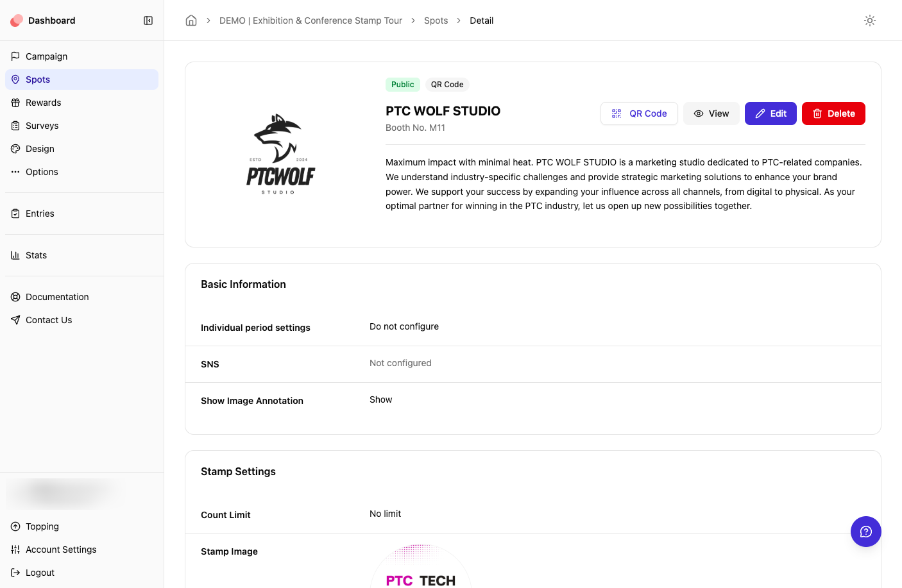Toggle the light/dark theme sun icon
Screen dimensions: 902x588
pos(870,21)
